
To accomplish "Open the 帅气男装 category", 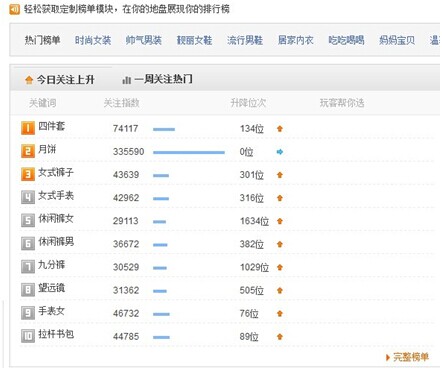I will click(x=144, y=40).
